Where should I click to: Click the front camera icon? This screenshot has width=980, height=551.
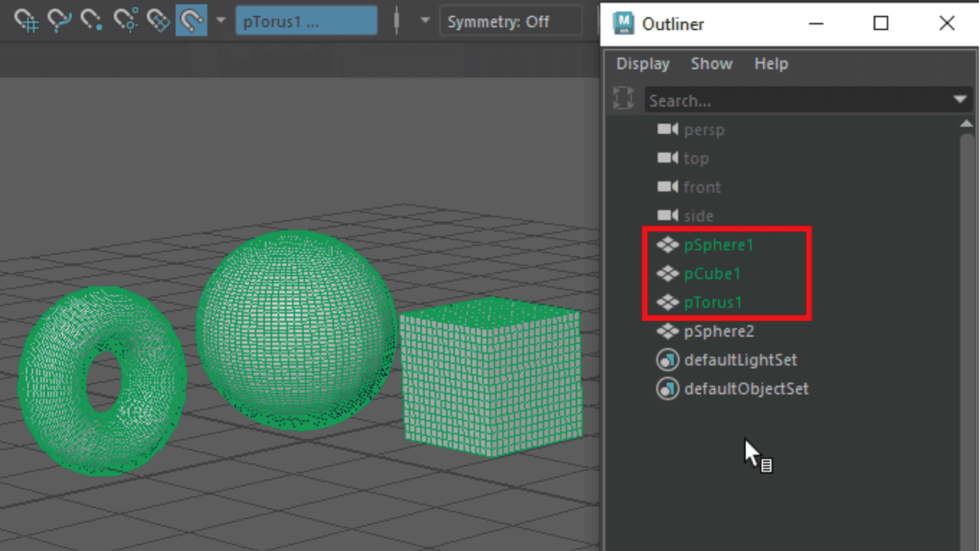[x=668, y=187]
